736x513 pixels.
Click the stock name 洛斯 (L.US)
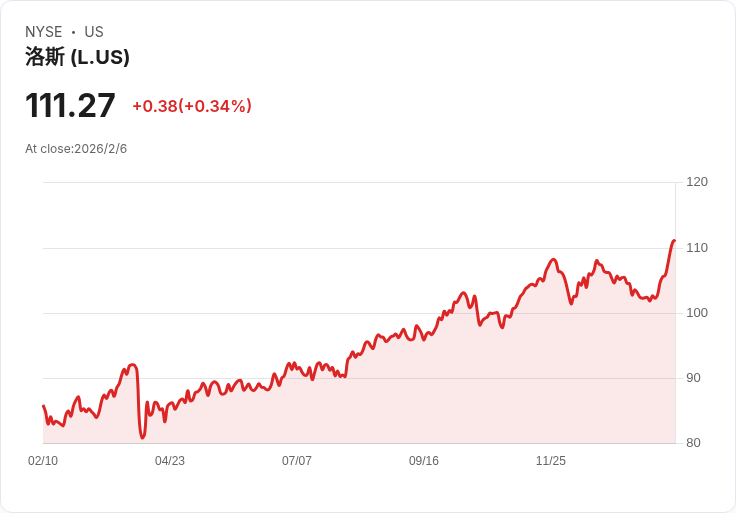77,57
